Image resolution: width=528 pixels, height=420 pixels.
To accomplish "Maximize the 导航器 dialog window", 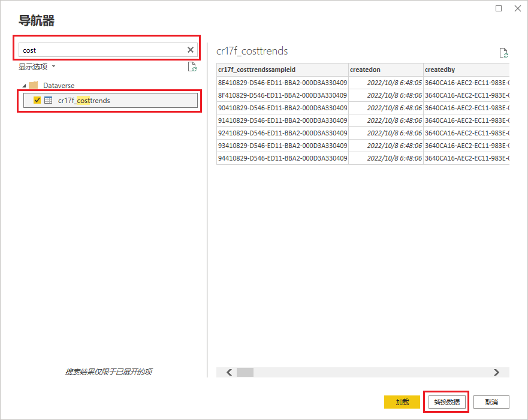I will [499, 8].
